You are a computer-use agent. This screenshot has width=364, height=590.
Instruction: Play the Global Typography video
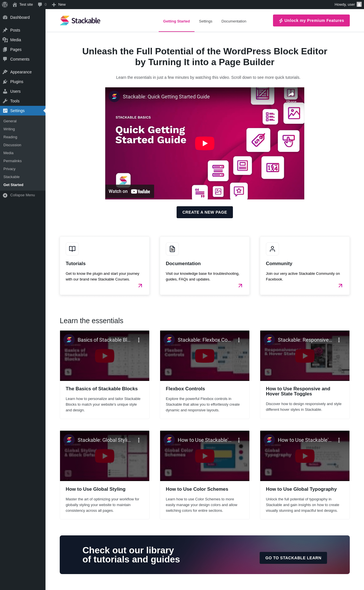pos(305,456)
